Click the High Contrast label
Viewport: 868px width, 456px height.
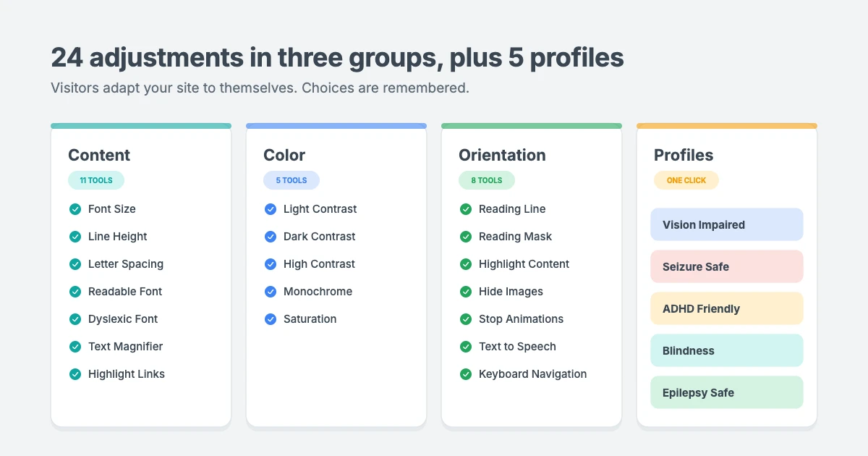(x=320, y=264)
